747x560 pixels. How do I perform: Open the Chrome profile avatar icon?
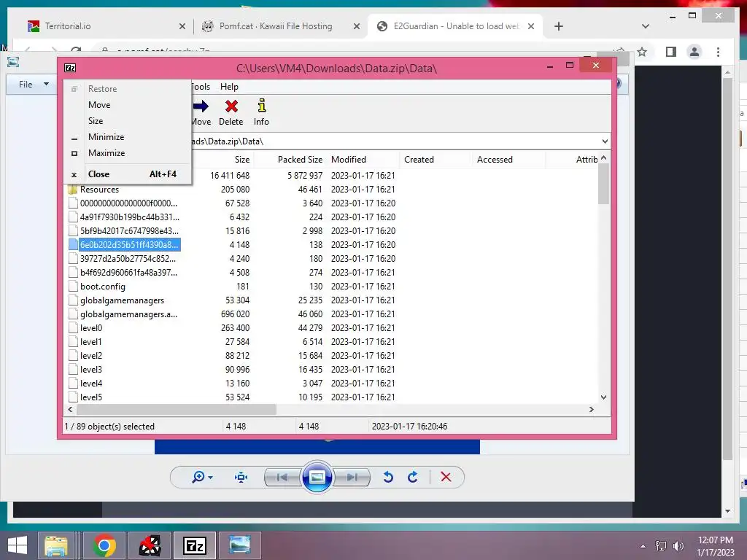point(694,52)
